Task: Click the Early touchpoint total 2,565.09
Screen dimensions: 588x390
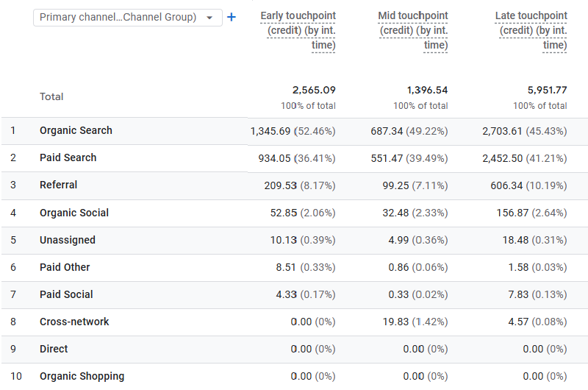Action: click(314, 90)
